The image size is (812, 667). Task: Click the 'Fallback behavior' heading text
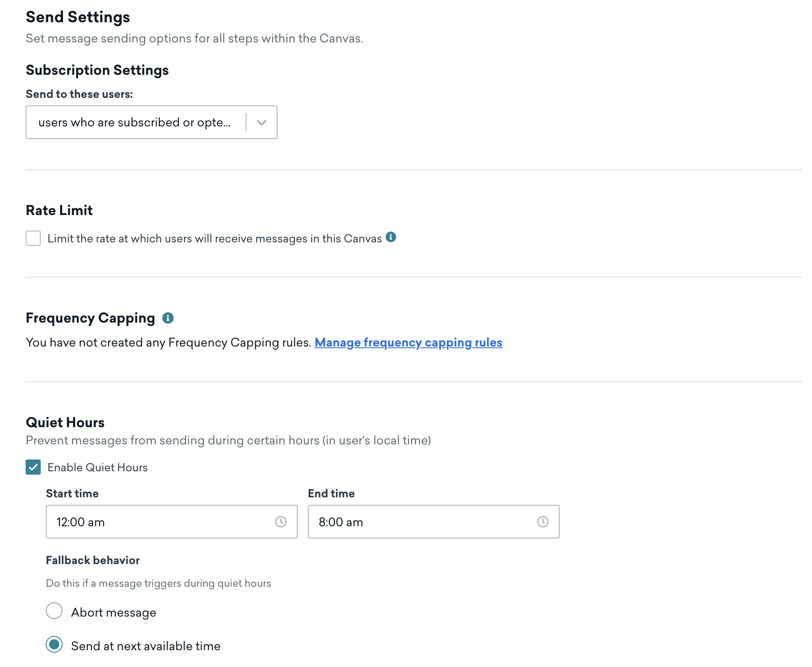tap(93, 560)
